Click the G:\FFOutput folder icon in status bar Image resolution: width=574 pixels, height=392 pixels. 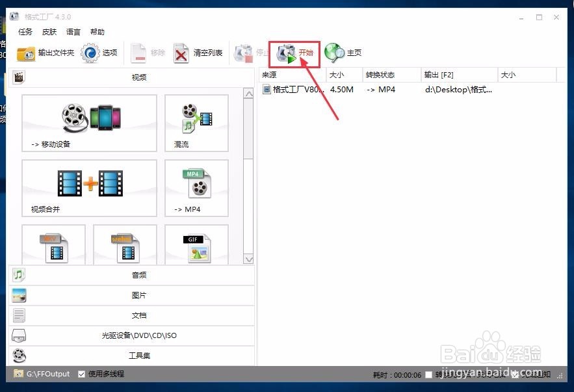tap(18, 373)
